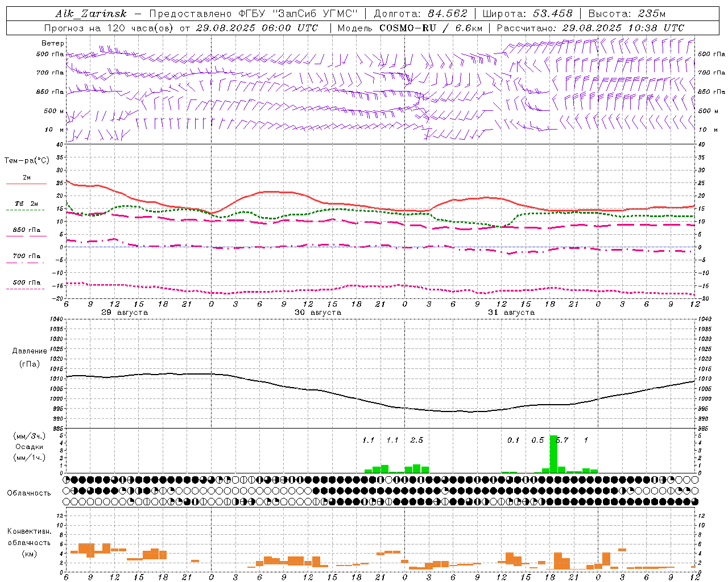Click the longitude value 84.562

click(448, 14)
